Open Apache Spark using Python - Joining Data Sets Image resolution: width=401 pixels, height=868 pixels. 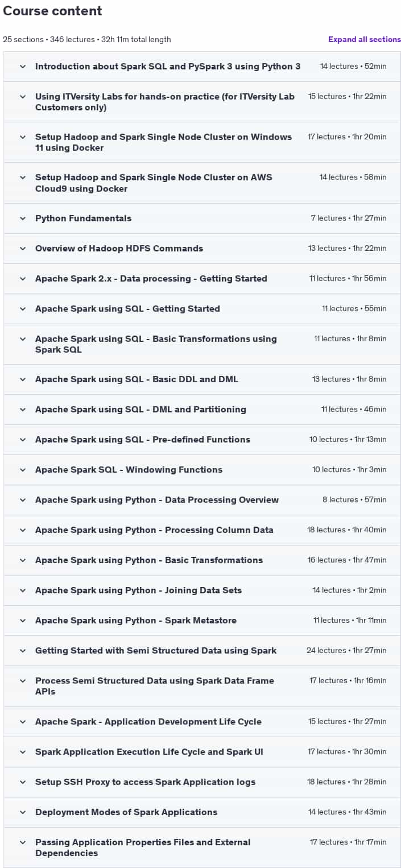pos(138,590)
